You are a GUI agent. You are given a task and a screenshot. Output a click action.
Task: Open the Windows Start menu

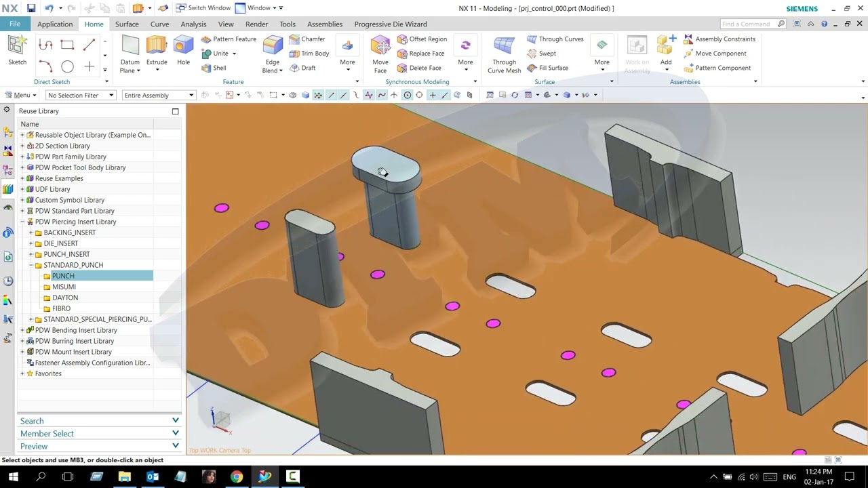pos(14,476)
